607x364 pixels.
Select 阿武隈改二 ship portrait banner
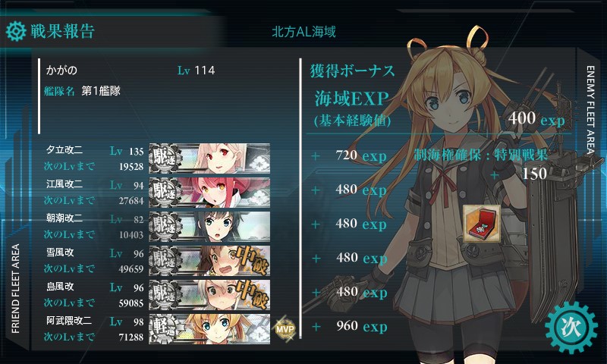[x=209, y=329]
